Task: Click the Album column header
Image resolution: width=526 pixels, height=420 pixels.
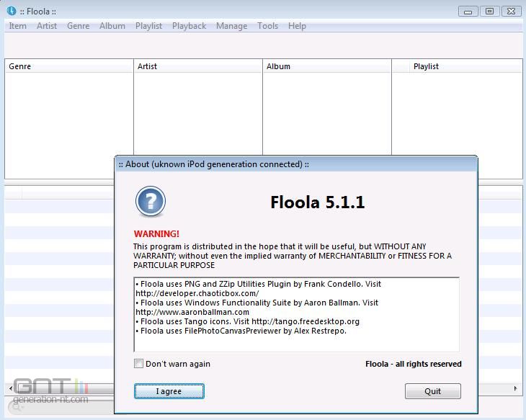Action: pyautogui.click(x=327, y=66)
